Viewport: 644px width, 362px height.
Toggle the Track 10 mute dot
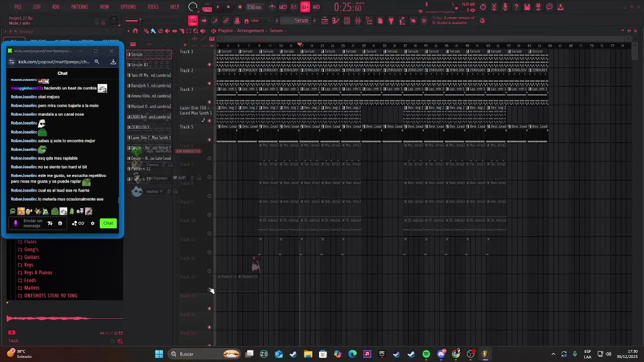pyautogui.click(x=209, y=233)
